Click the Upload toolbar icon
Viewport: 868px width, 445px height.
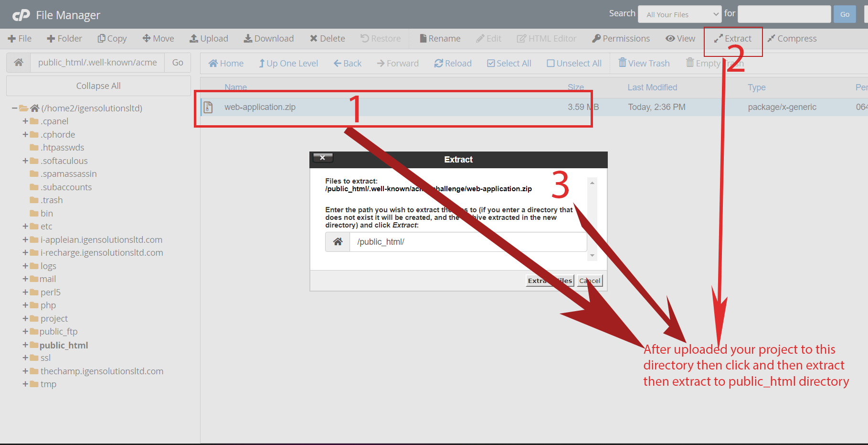194,39
